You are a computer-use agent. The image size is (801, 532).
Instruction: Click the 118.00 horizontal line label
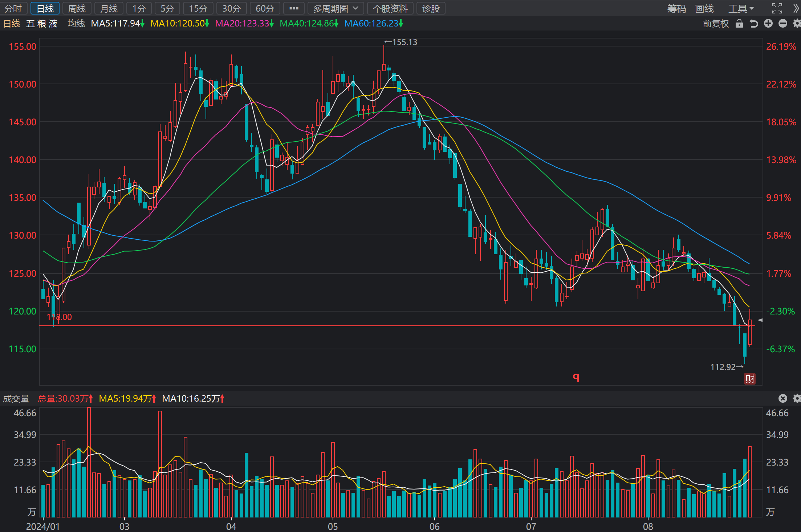click(x=59, y=317)
